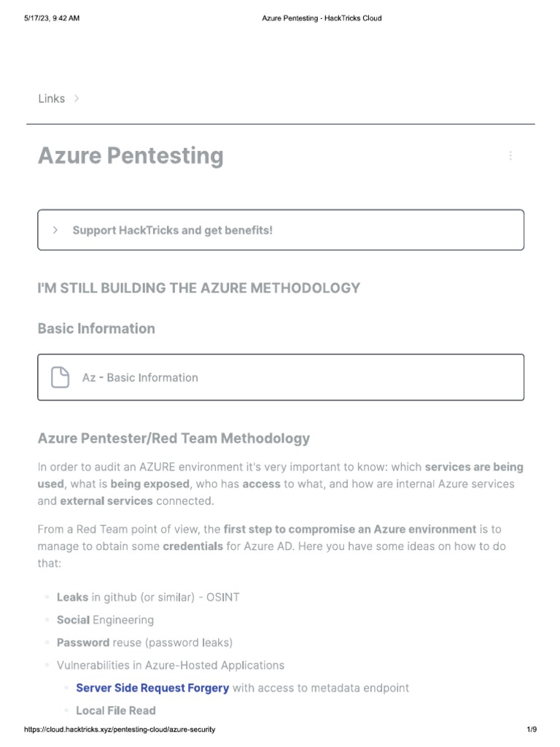560x747 pixels.
Task: Open the three-dot page options menu
Action: pos(510,155)
